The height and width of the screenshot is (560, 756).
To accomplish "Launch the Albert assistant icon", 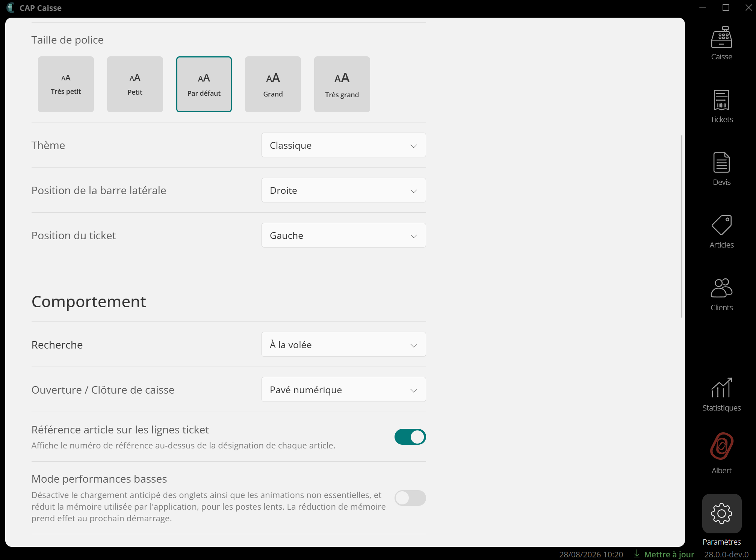I will (721, 446).
